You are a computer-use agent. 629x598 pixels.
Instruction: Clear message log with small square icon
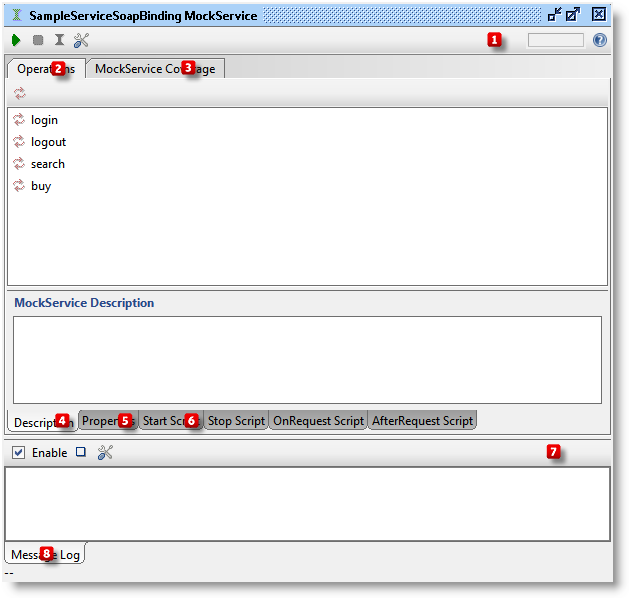(81, 452)
